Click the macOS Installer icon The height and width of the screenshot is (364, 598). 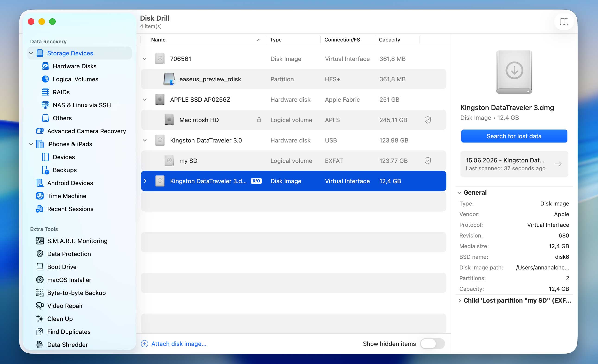(40, 280)
